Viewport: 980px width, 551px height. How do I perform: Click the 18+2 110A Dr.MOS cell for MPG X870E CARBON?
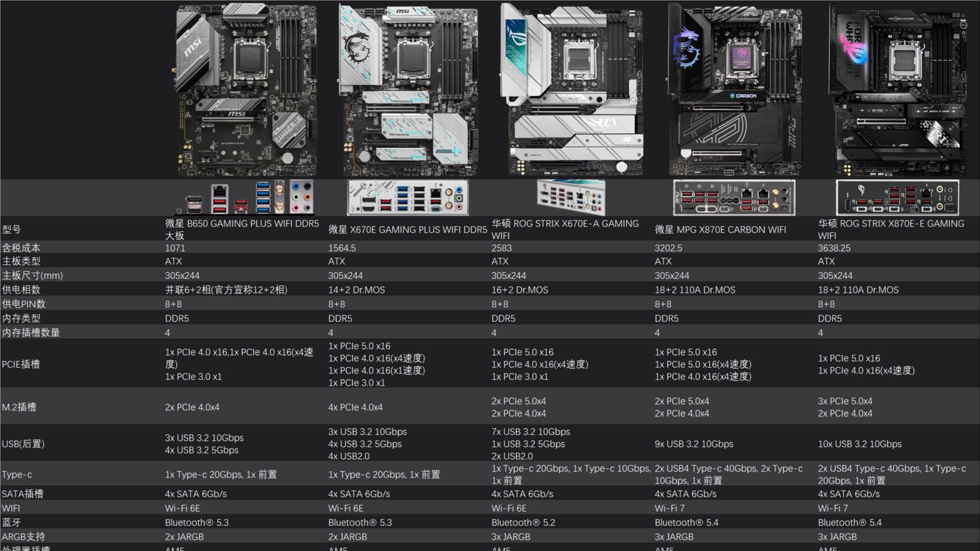pos(695,290)
